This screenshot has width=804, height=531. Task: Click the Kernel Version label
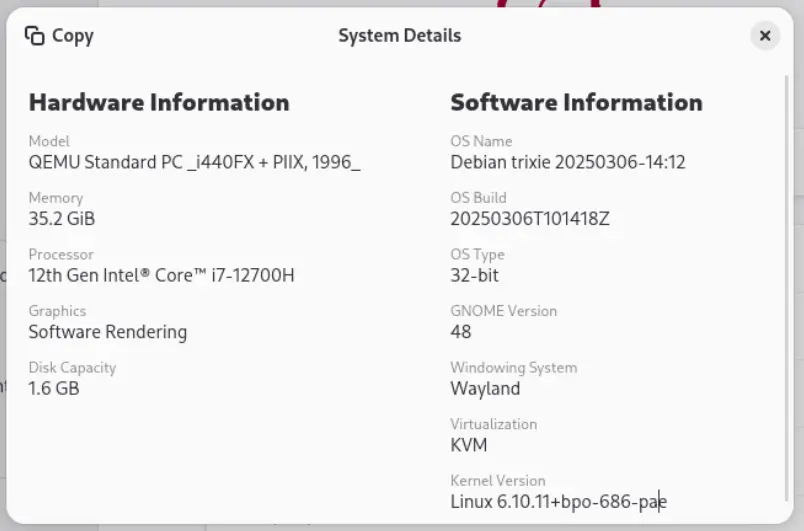(x=497, y=480)
